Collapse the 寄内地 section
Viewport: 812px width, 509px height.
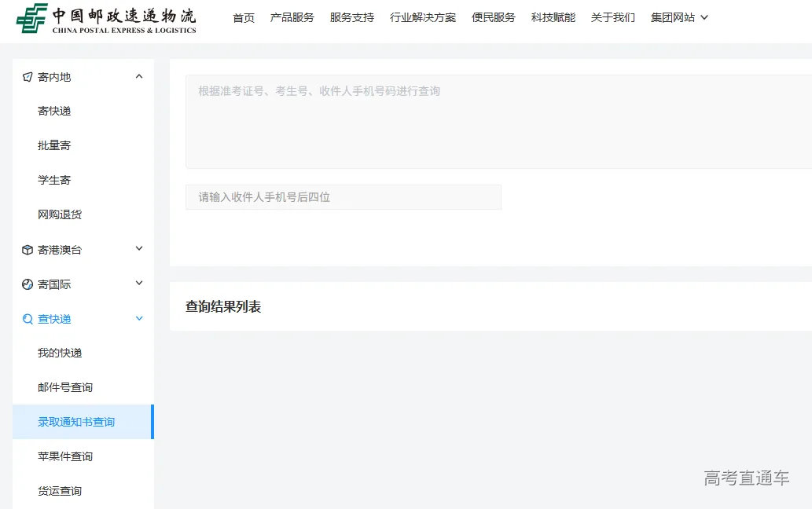[x=138, y=76]
